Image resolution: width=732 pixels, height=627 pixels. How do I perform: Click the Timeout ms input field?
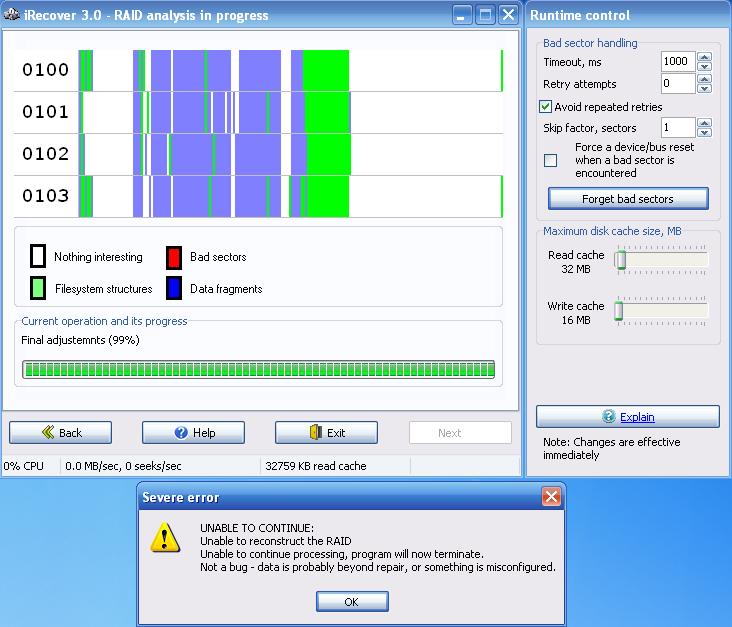(678, 61)
